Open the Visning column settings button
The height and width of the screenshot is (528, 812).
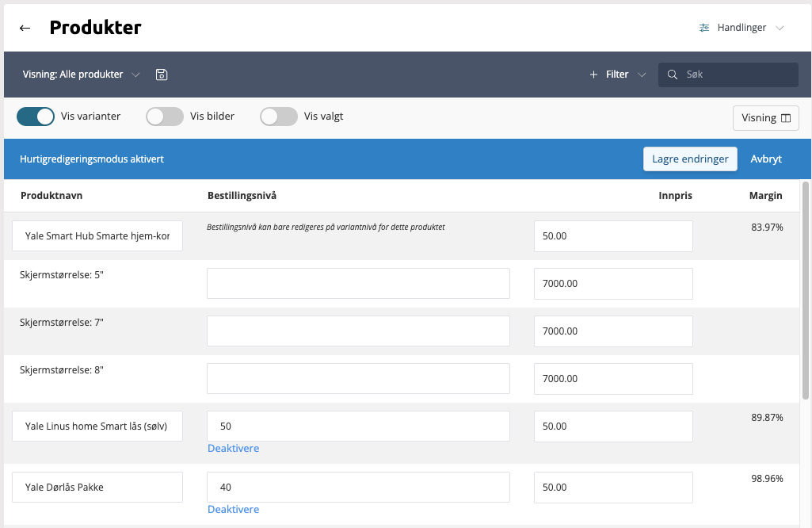pyautogui.click(x=765, y=118)
